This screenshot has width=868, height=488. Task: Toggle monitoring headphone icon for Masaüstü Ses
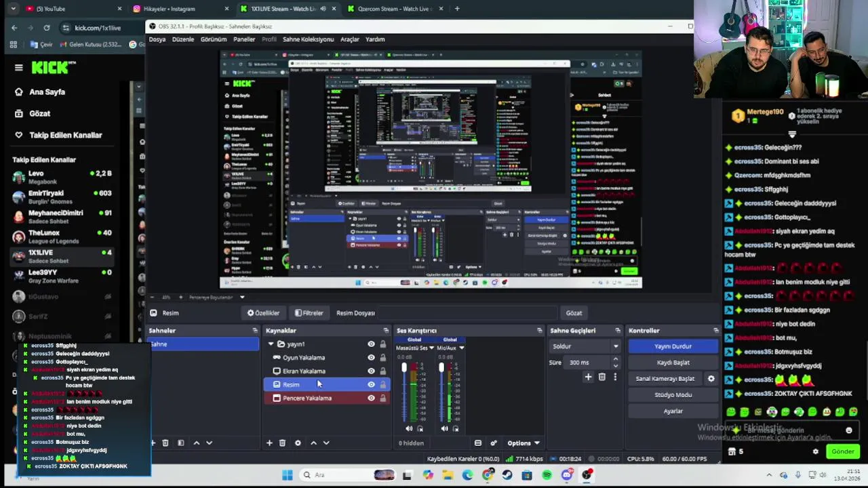point(420,428)
